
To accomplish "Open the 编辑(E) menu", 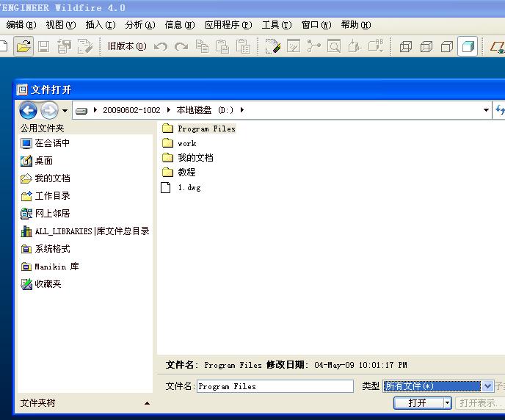I will pos(21,25).
